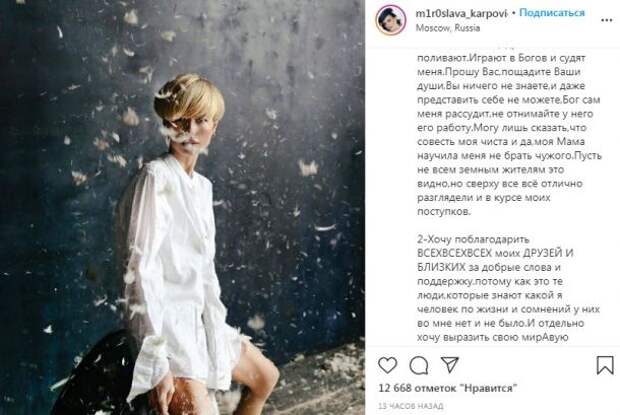Click the caption's last line хочу выразить
620x415 pixels.
pos(493,338)
